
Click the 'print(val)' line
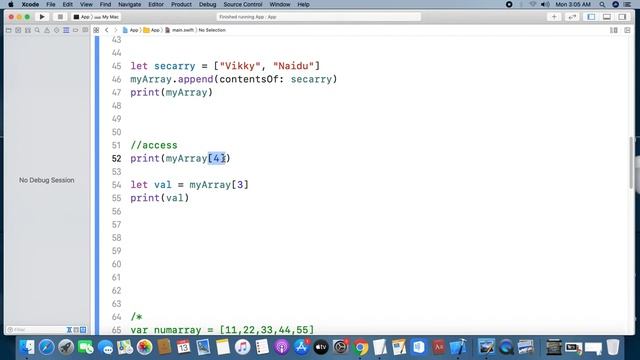[x=160, y=198]
